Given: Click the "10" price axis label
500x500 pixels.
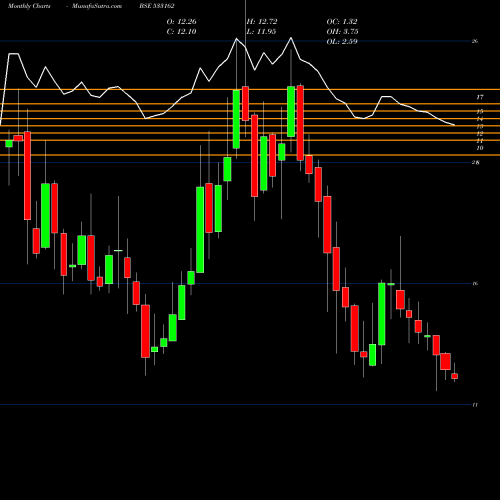Looking at the screenshot, I should coord(480,148).
